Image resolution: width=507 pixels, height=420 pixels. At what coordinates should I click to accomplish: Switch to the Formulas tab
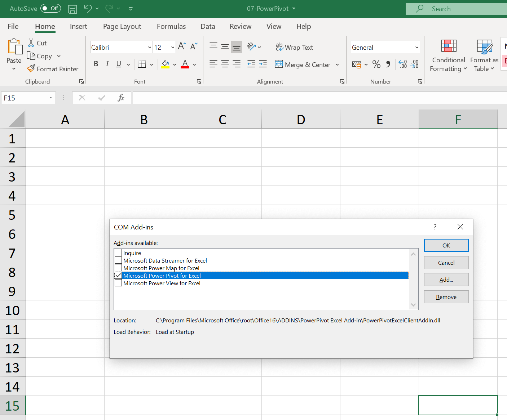(x=171, y=26)
